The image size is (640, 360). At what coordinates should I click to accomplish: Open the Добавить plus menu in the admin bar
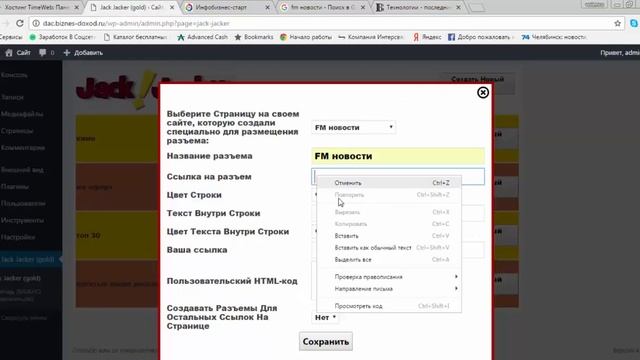tap(83, 53)
